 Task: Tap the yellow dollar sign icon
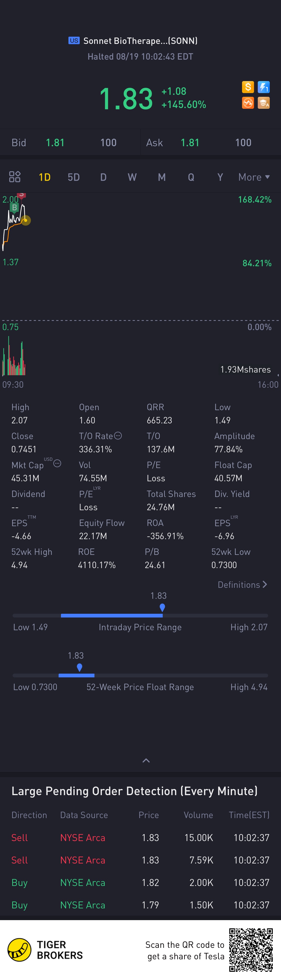(x=248, y=87)
